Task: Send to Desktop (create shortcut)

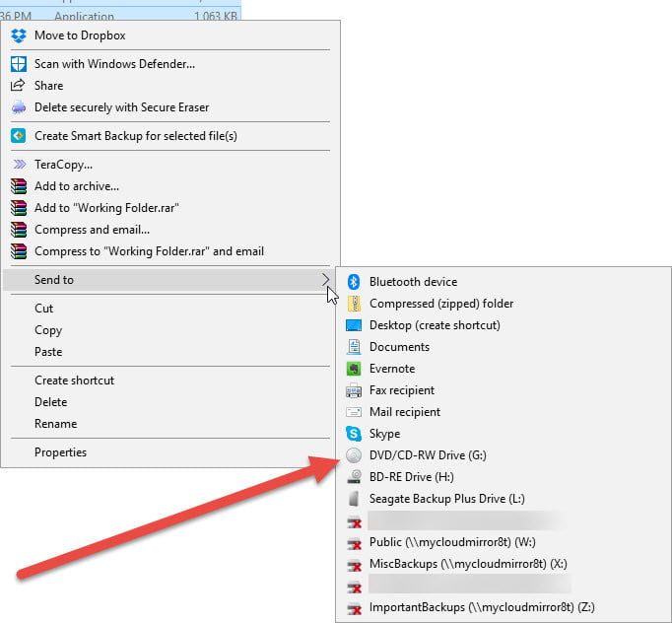Action: [x=435, y=325]
